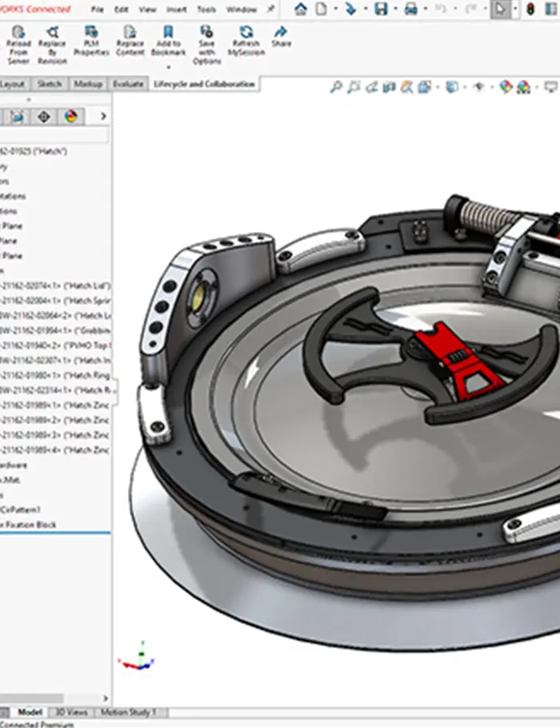Click the Section View icon

[x=389, y=86]
